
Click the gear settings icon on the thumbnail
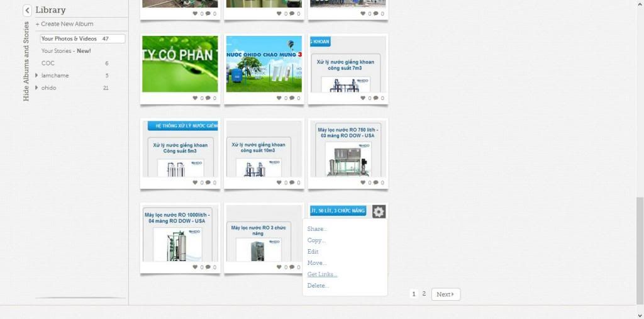point(378,212)
